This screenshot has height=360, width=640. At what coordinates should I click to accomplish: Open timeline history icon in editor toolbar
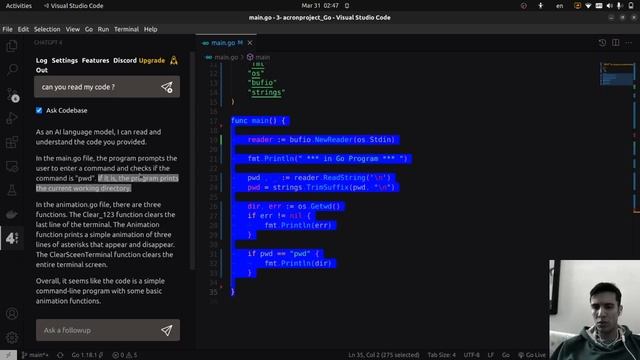(x=602, y=42)
